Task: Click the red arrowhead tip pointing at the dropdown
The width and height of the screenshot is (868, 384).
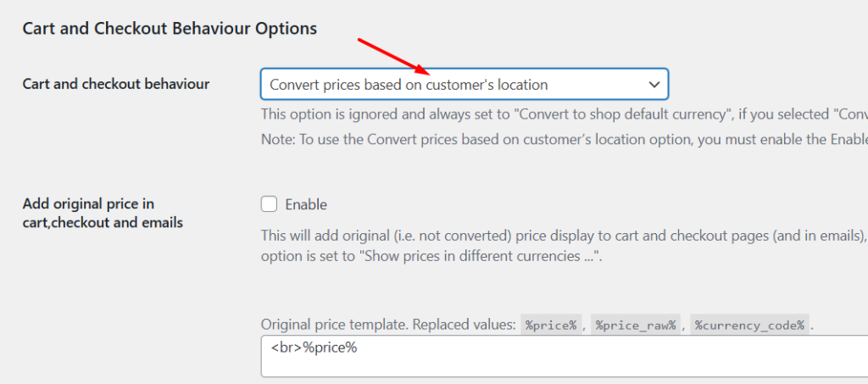Action: (x=424, y=71)
